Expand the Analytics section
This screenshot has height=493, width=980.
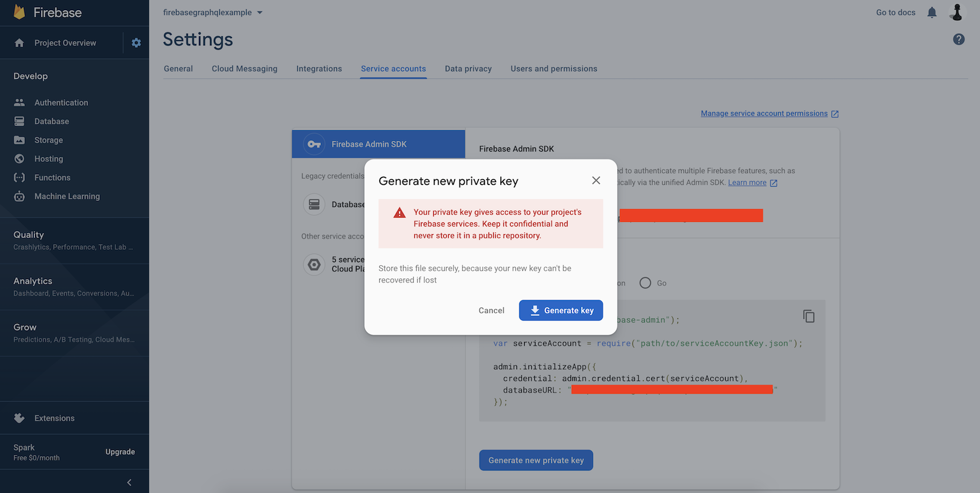(74, 287)
